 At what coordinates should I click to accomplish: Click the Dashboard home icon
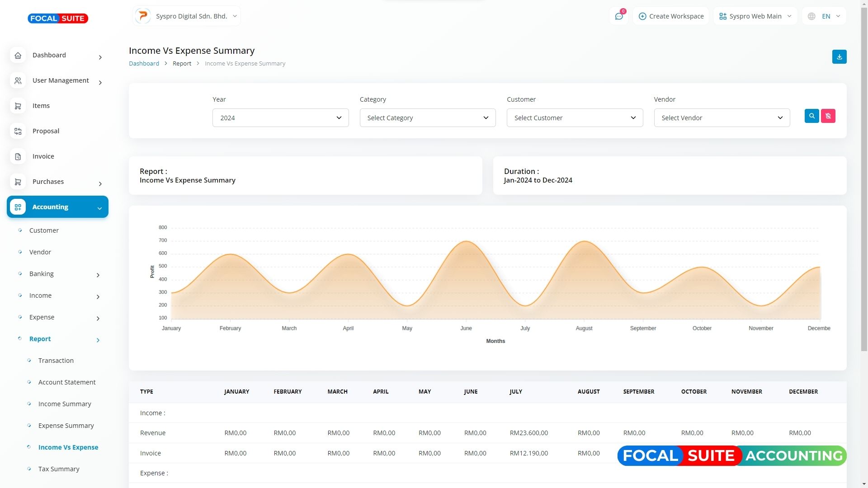(18, 56)
